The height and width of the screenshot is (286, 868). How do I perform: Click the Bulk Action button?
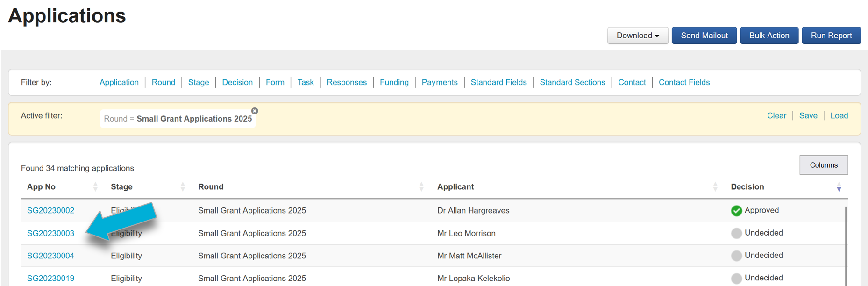tap(769, 36)
